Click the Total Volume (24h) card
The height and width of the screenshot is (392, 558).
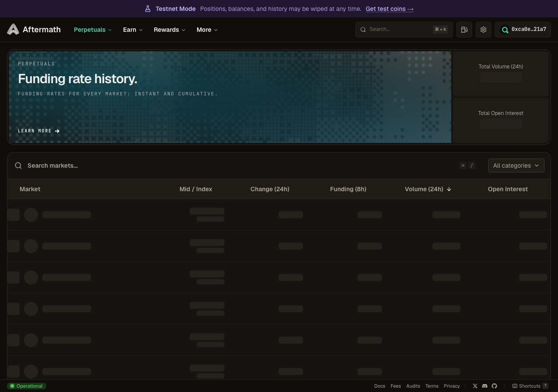(501, 73)
